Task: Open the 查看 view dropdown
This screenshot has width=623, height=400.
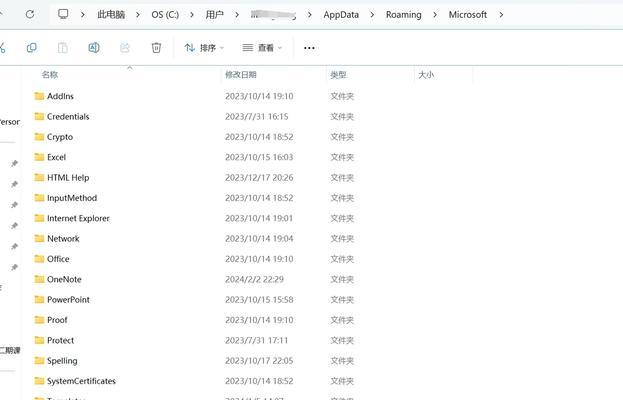Action: click(262, 48)
